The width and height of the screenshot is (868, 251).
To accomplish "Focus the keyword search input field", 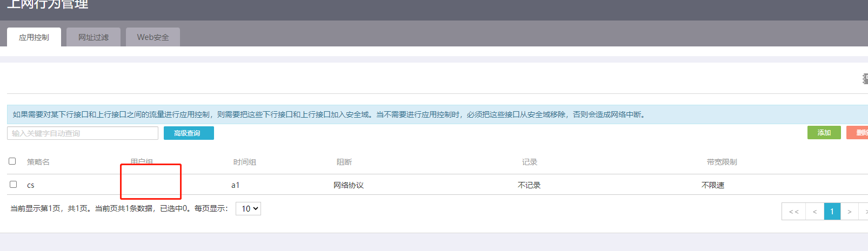I will [x=83, y=133].
